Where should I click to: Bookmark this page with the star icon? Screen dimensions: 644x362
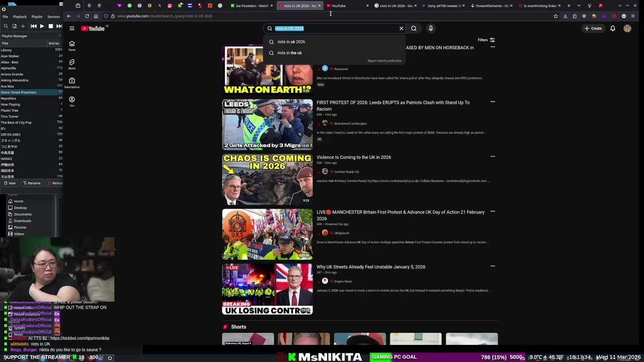[555, 16]
